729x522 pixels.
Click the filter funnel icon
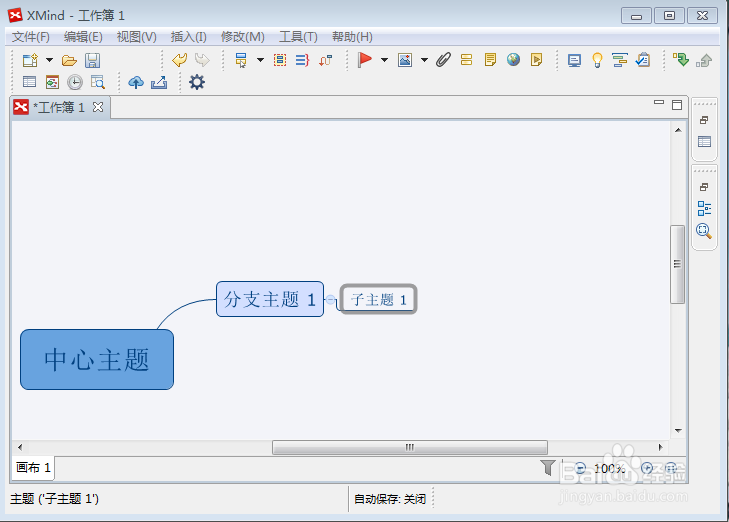(x=548, y=468)
